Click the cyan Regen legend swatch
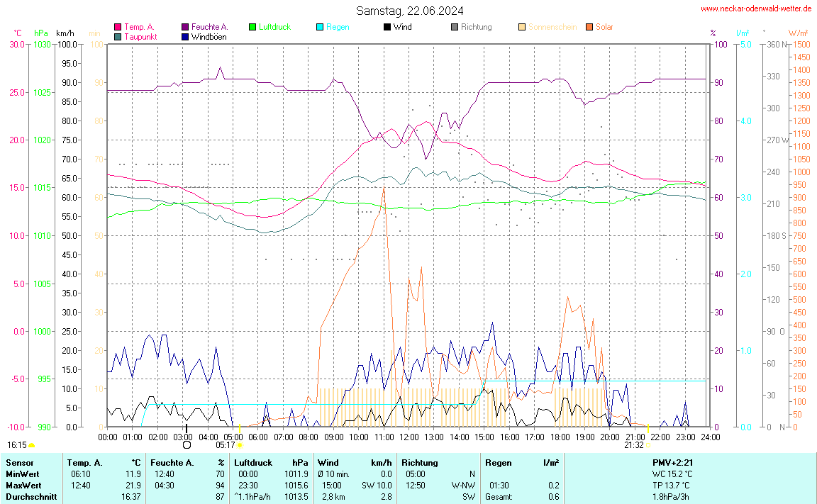This screenshot has height=504, width=817. [320, 28]
